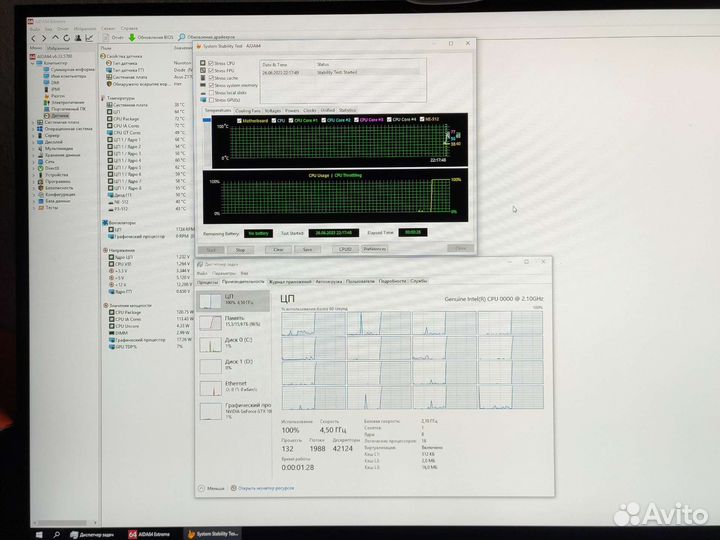Click the icon beside Stress GPU(s)
Viewport: 720px width, 540px height.
tap(203, 100)
